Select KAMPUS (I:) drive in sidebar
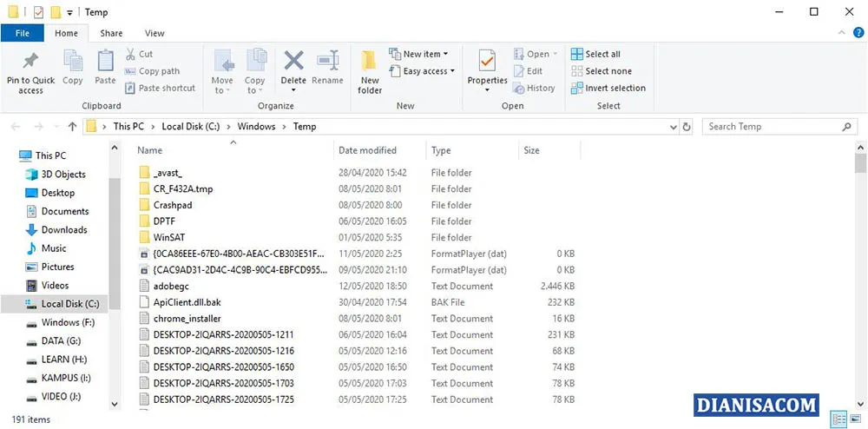 point(58,378)
